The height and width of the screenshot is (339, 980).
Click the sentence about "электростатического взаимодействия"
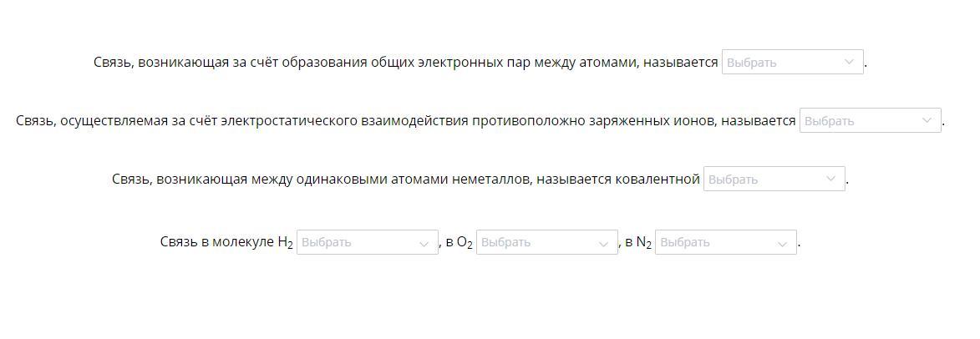[x=406, y=121]
